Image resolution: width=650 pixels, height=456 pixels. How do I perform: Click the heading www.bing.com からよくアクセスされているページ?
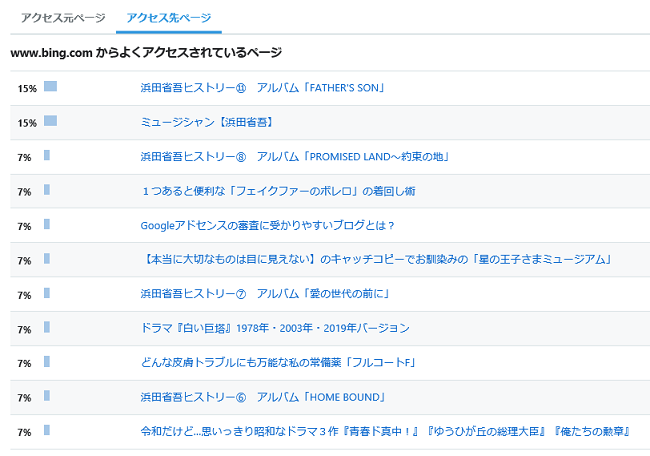point(146,53)
